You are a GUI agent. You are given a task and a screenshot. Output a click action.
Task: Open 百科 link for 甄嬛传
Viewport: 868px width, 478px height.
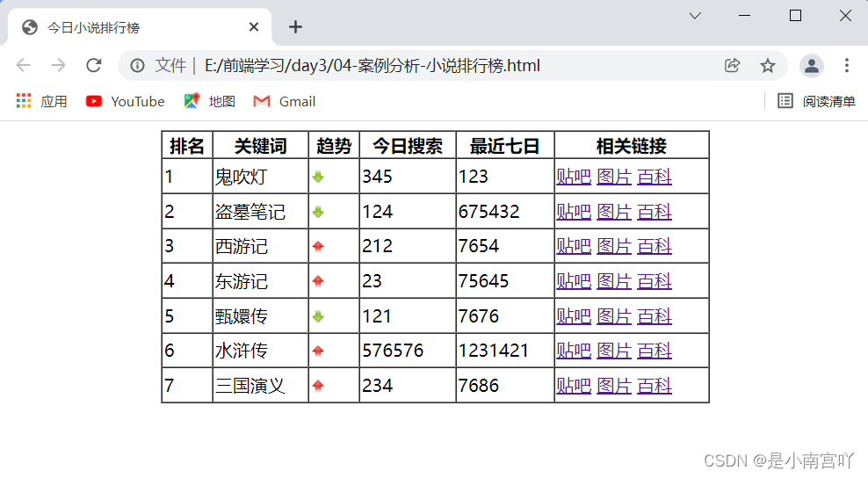tap(655, 316)
